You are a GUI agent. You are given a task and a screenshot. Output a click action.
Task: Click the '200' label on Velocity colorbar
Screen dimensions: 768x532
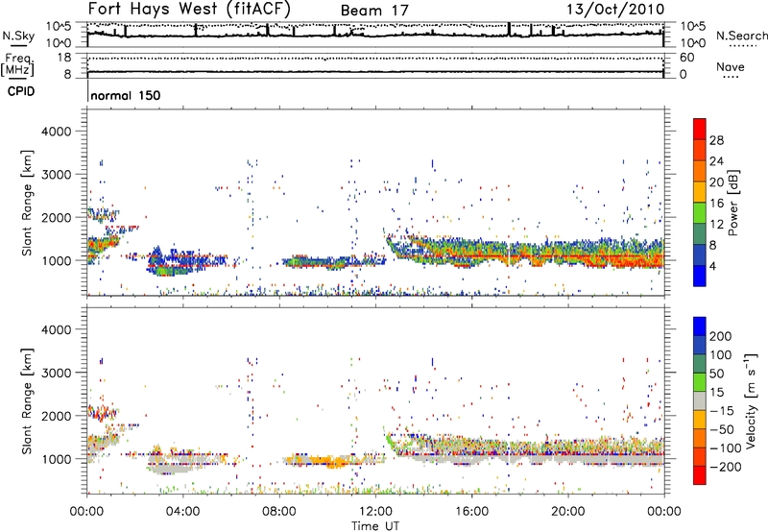click(721, 336)
